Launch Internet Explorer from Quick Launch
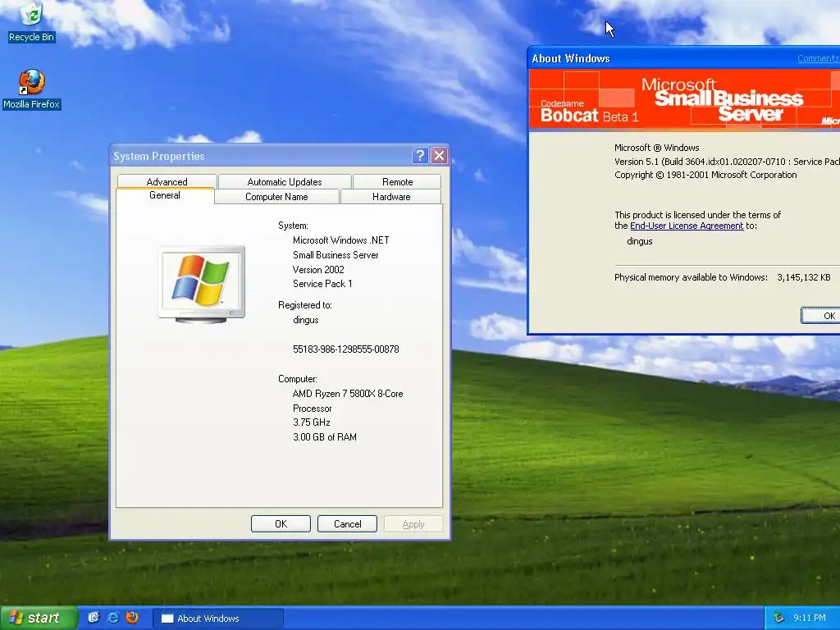This screenshot has width=840, height=630. [x=112, y=618]
